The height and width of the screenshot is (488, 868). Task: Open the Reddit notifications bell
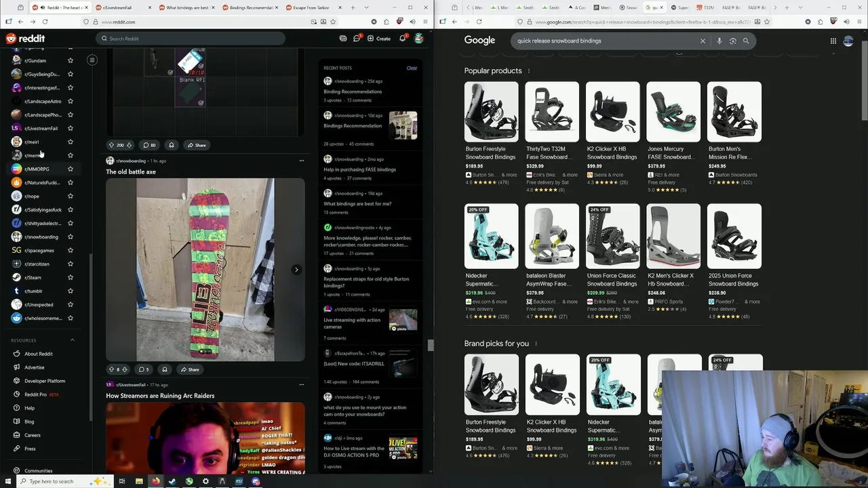click(402, 39)
